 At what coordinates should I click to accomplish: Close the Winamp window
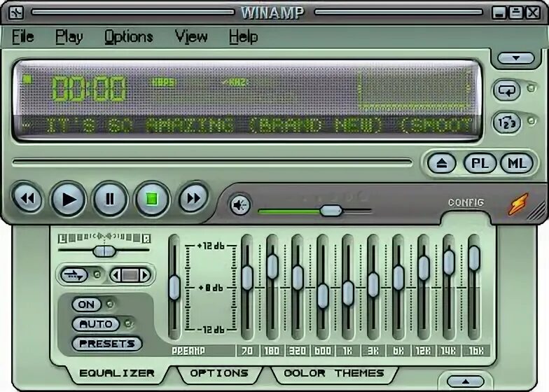pyautogui.click(x=533, y=13)
